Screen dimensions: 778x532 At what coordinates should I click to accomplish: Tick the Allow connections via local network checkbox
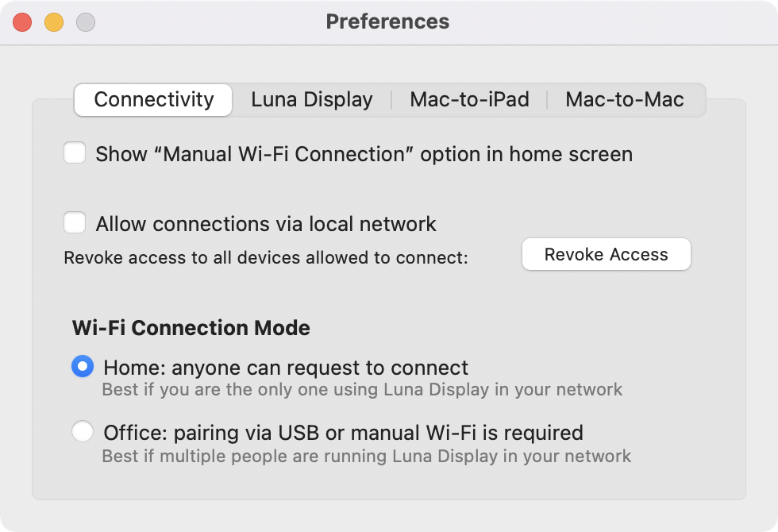[75, 223]
